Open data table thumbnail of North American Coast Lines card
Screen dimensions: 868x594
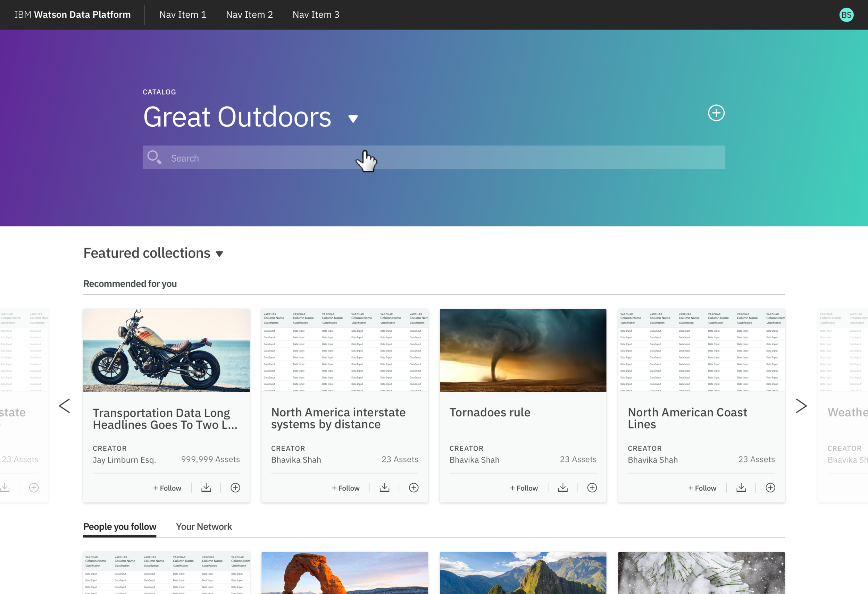(x=701, y=350)
